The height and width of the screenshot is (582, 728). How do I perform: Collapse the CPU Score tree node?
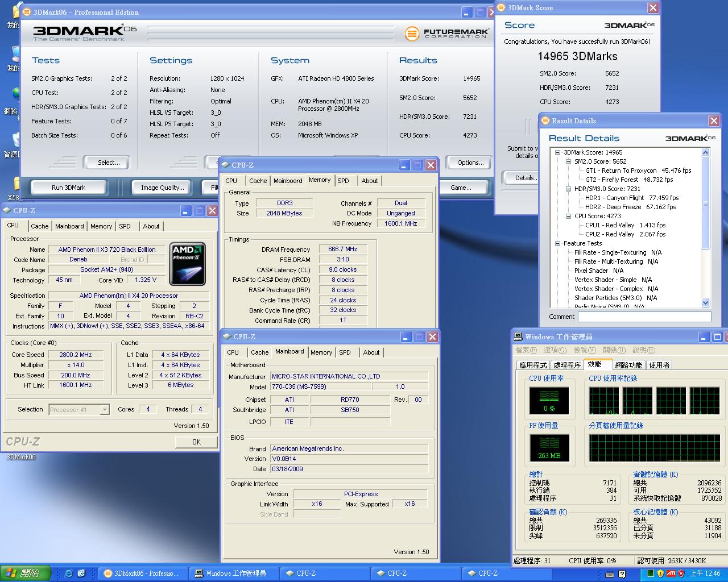pyautogui.click(x=569, y=216)
